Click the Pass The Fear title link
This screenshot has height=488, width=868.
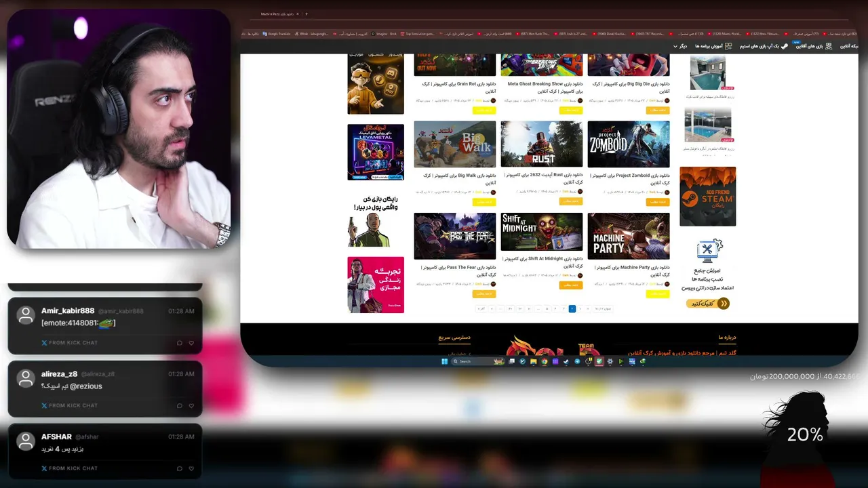coord(459,270)
